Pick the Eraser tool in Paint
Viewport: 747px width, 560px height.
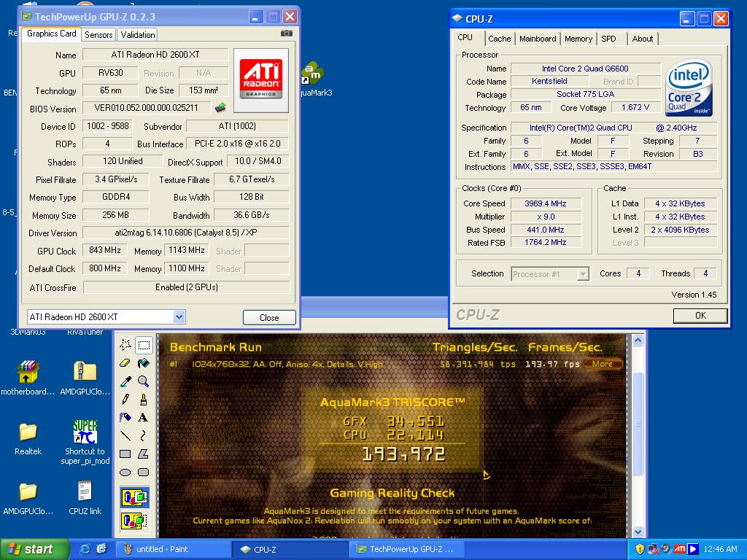point(125,363)
